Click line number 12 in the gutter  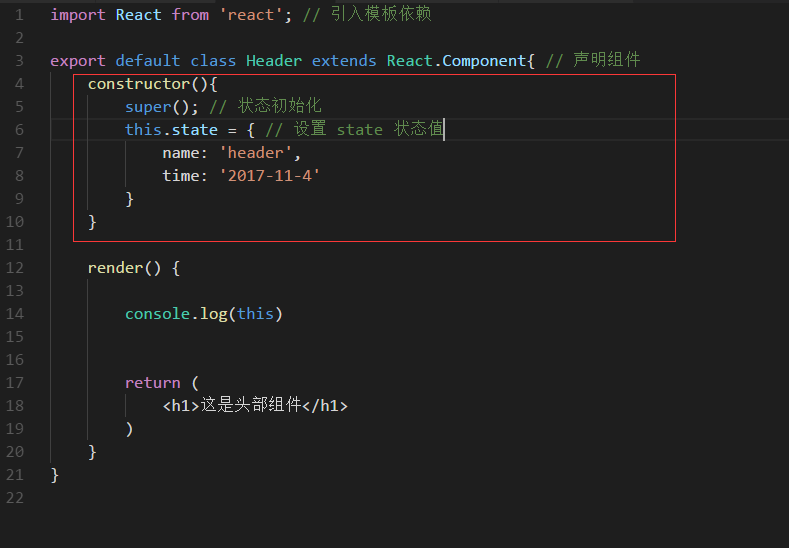(x=15, y=268)
